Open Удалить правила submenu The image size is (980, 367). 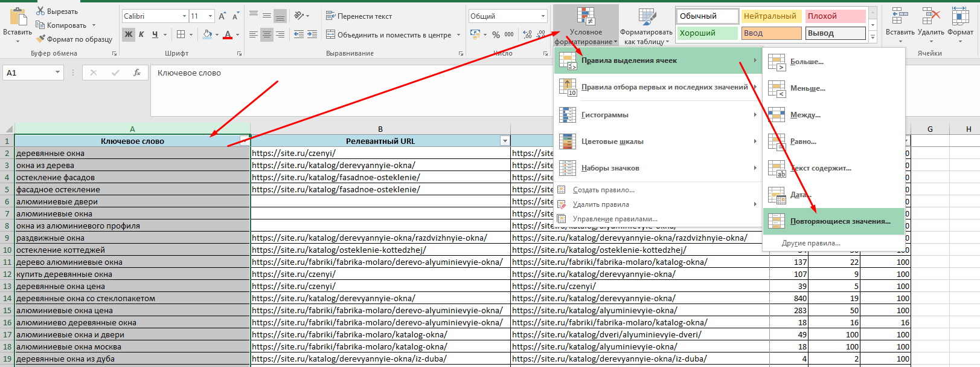click(x=658, y=204)
